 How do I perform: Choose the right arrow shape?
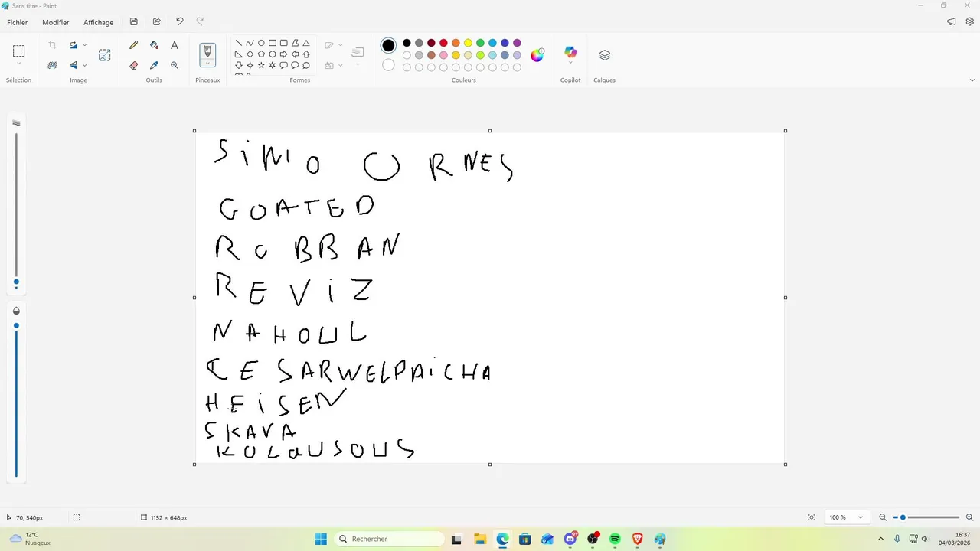click(x=283, y=54)
